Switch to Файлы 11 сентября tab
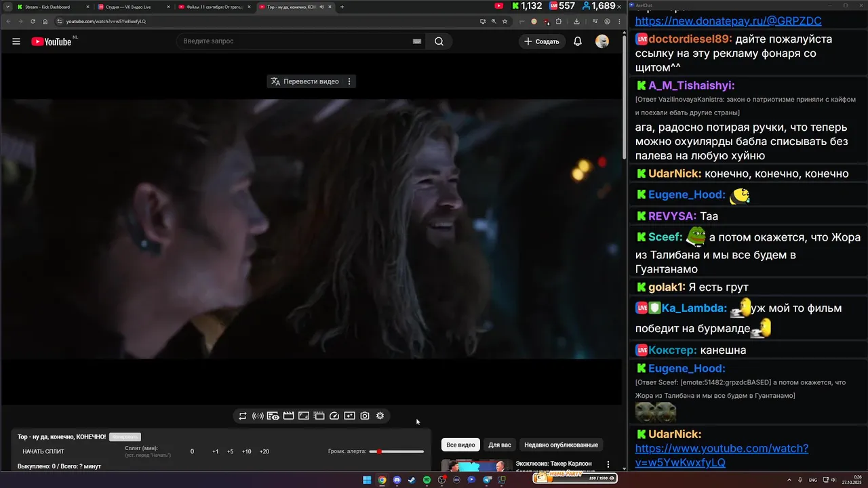Viewport: 868px width, 488px height. click(214, 7)
